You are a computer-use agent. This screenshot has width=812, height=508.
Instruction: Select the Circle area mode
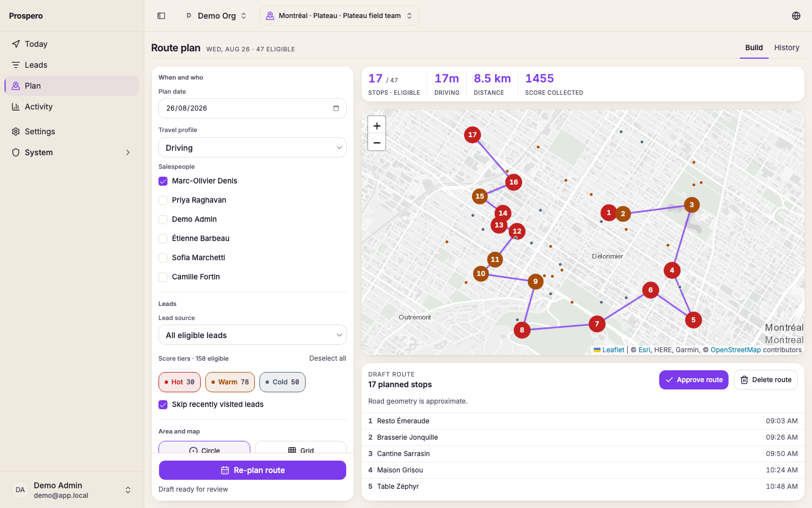point(204,447)
